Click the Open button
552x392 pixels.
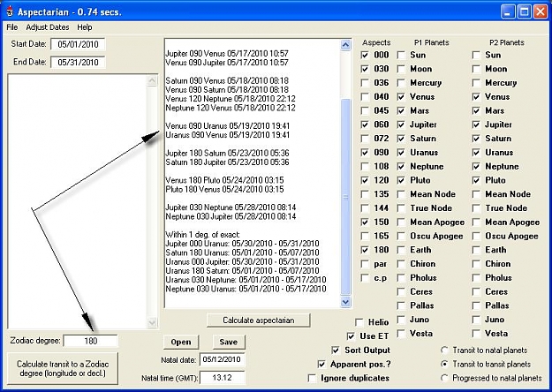pos(181,342)
